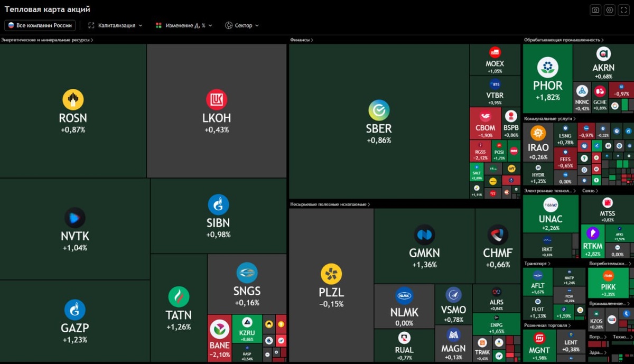
Task: Click the NLMK logo
Action: tap(404, 296)
